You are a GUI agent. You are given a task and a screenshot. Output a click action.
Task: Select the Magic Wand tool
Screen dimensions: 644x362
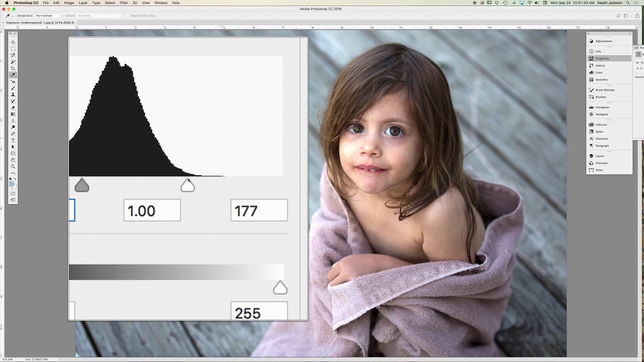pyautogui.click(x=13, y=61)
